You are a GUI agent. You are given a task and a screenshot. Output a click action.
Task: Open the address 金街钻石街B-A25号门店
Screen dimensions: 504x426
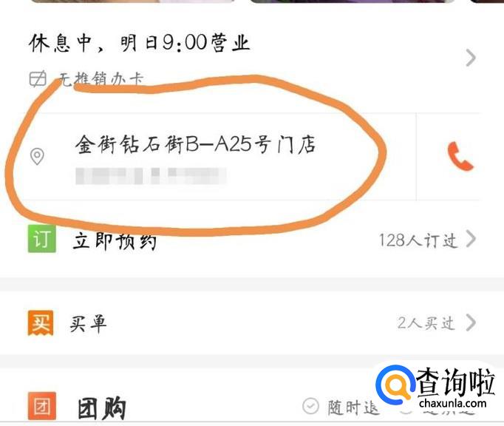(x=195, y=143)
